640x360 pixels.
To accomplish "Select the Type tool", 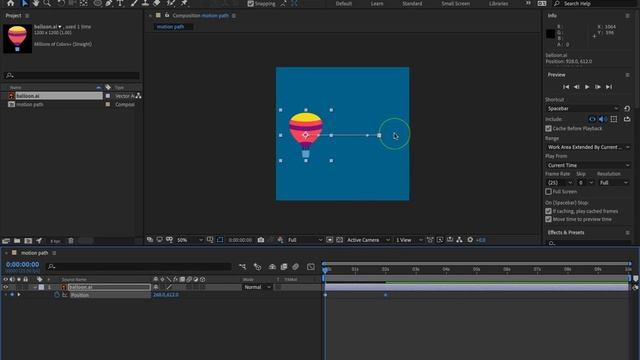I will [x=120, y=3].
